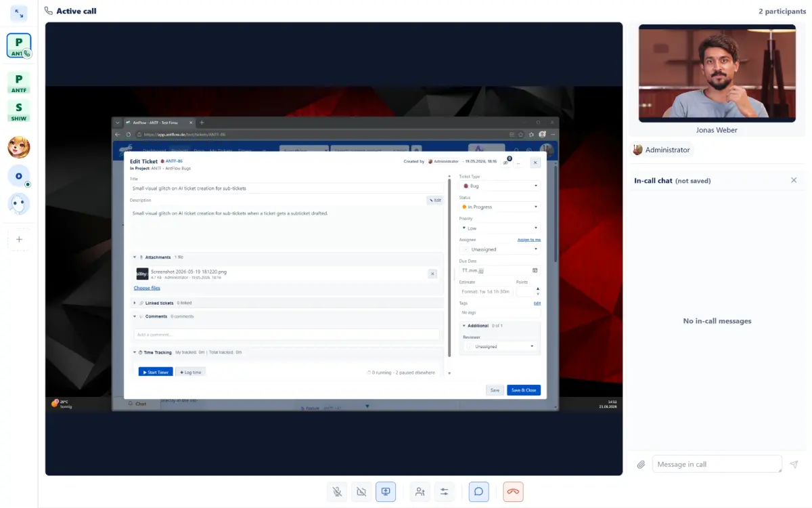This screenshot has height=508, width=812.
Task: Open the Assignee Unassigned dropdown
Action: pos(500,249)
